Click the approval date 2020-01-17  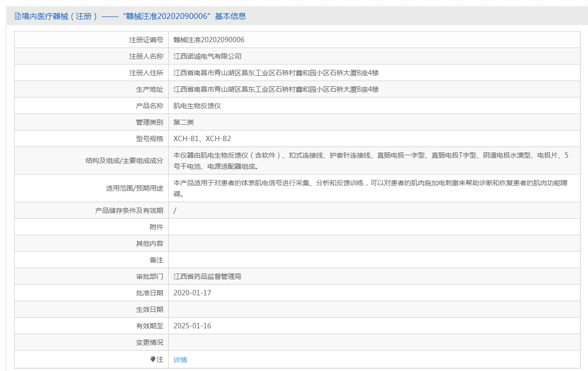click(x=192, y=293)
